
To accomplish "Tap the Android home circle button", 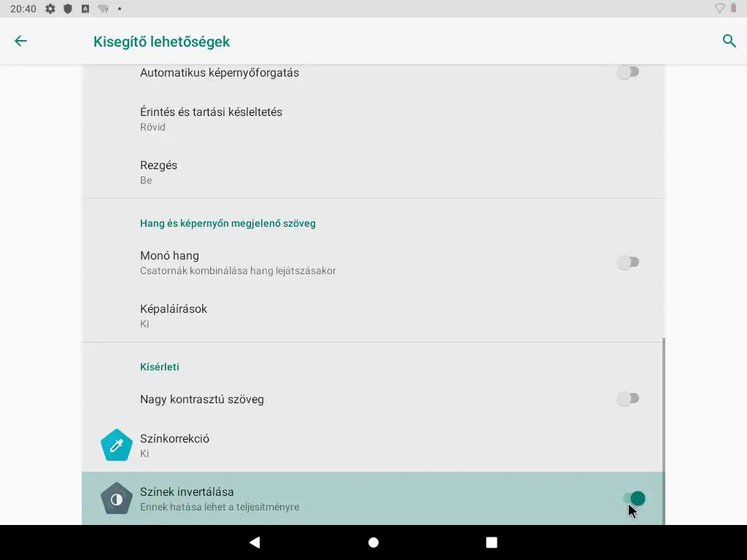I will pyautogui.click(x=373, y=542).
